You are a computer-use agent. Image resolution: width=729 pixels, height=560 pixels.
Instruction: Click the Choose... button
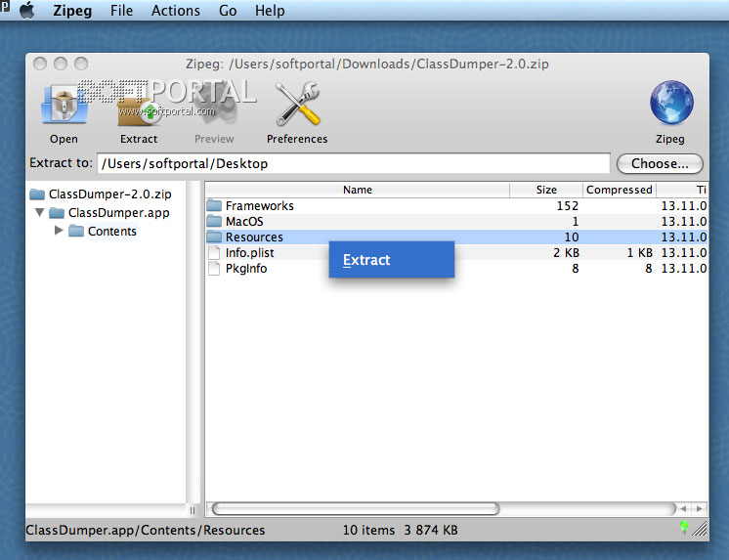click(660, 164)
